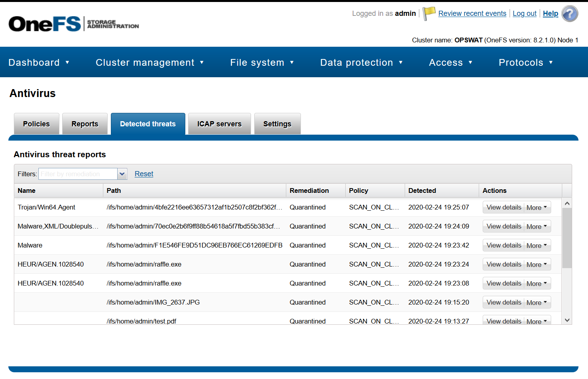
Task: Open the Cluster management menu
Action: point(150,63)
